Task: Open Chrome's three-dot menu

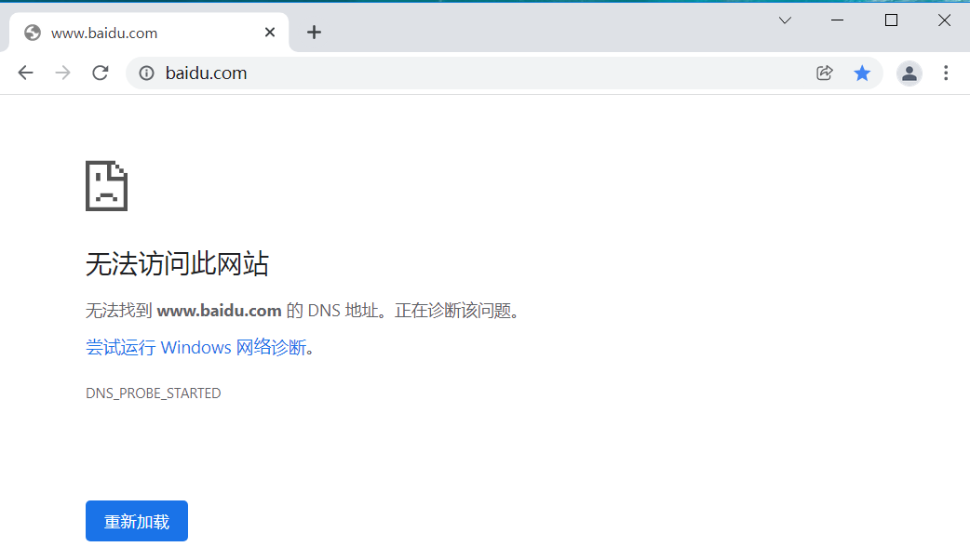Action: coord(946,73)
